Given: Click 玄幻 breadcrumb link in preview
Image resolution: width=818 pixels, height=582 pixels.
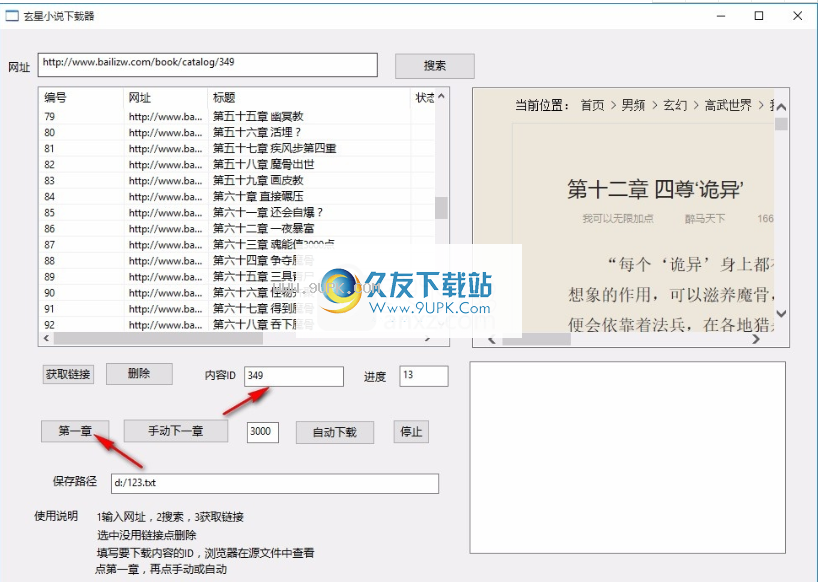Looking at the screenshot, I should (x=675, y=105).
